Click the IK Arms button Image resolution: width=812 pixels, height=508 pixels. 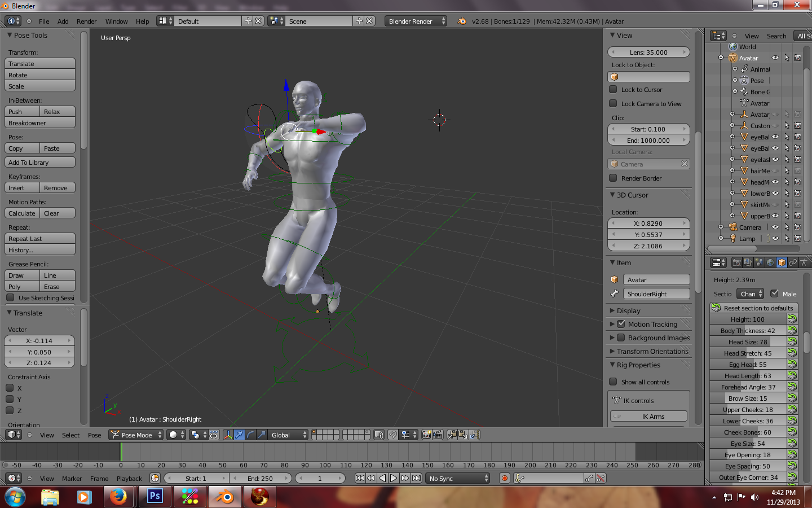tap(649, 416)
